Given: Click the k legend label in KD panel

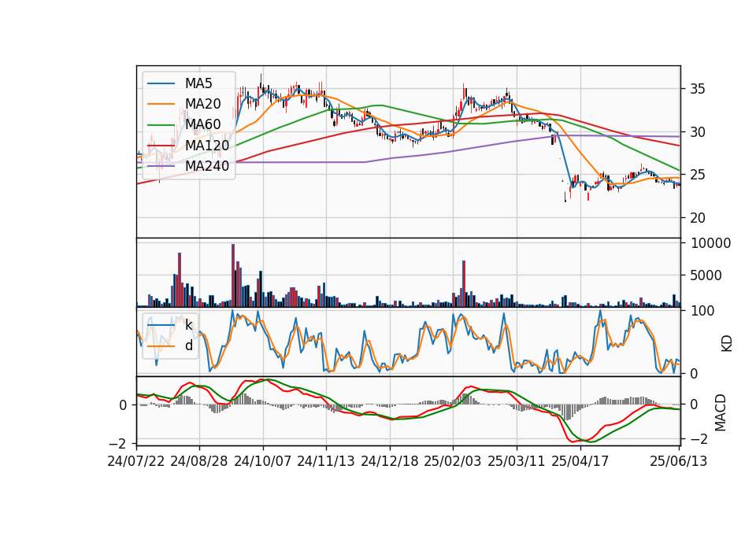Looking at the screenshot, I should pos(188,325).
